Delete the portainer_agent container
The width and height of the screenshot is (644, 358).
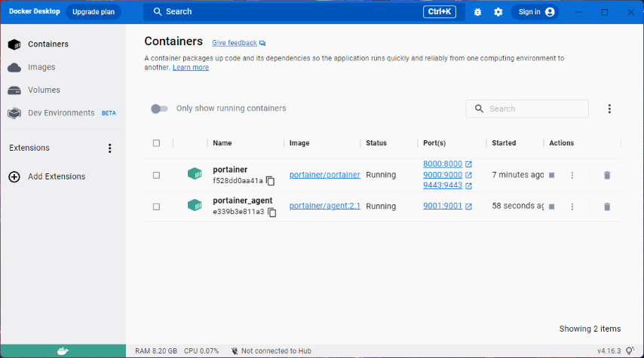tap(607, 207)
